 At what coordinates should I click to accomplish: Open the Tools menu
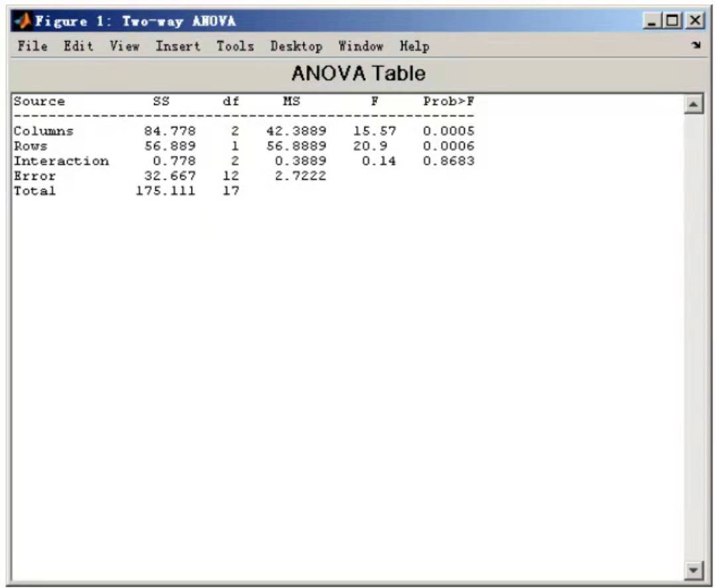235,46
